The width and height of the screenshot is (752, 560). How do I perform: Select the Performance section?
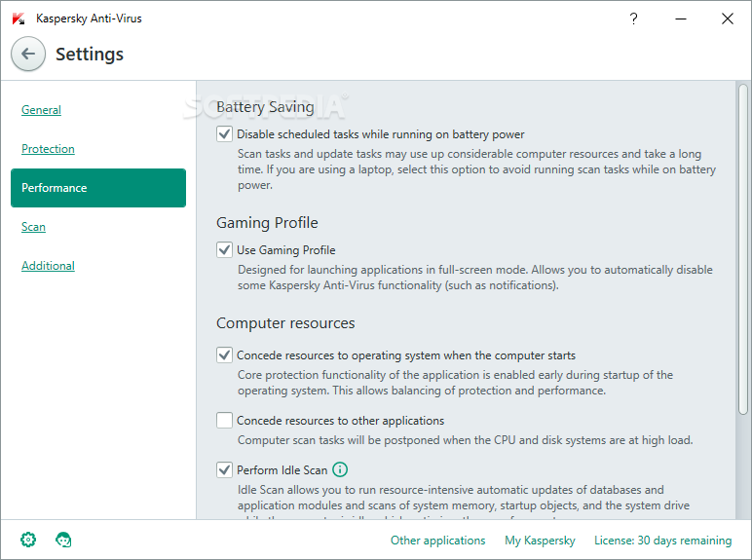98,188
